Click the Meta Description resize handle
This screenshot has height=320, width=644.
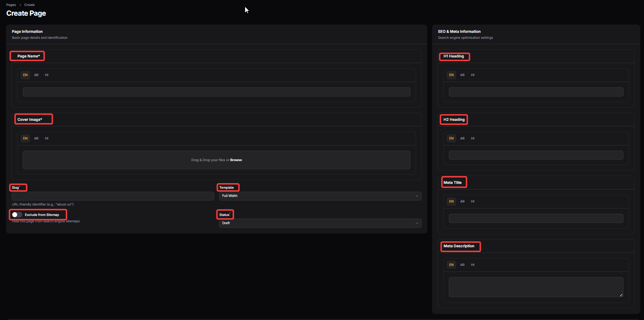[x=621, y=295]
